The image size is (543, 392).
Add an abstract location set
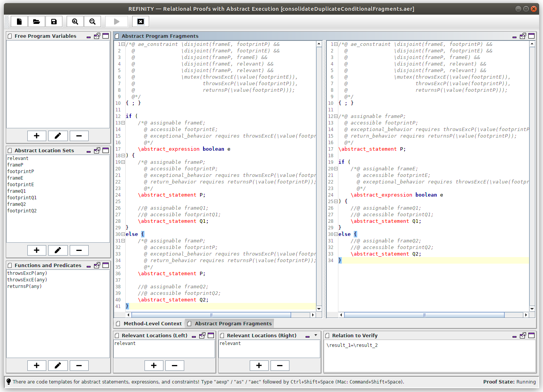[37, 250]
